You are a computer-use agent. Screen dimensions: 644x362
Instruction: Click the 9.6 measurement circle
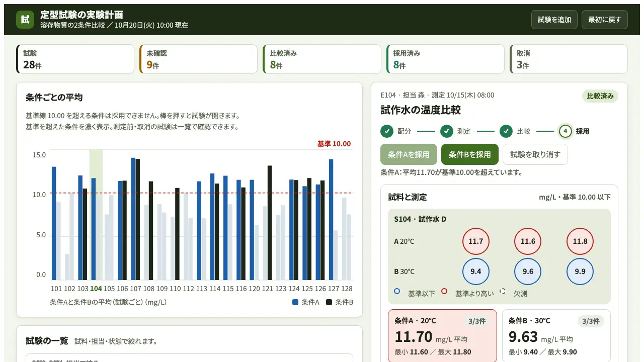(528, 271)
